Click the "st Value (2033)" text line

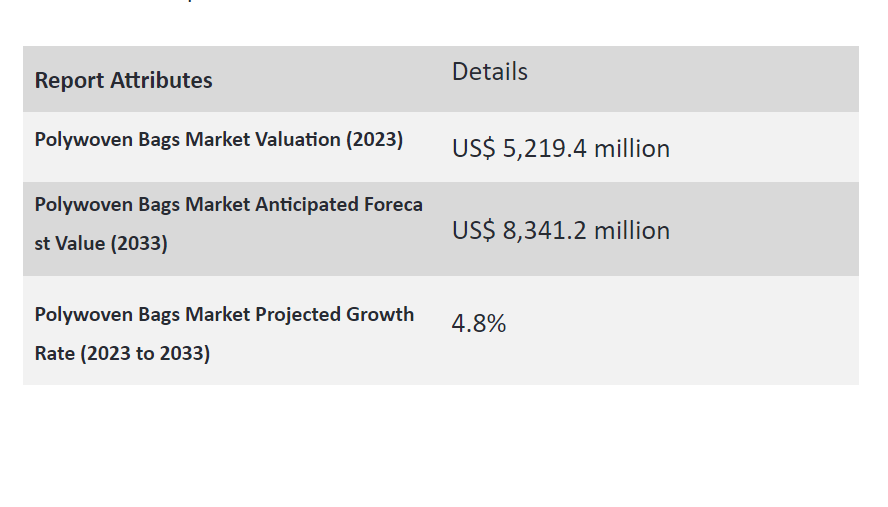(x=101, y=244)
